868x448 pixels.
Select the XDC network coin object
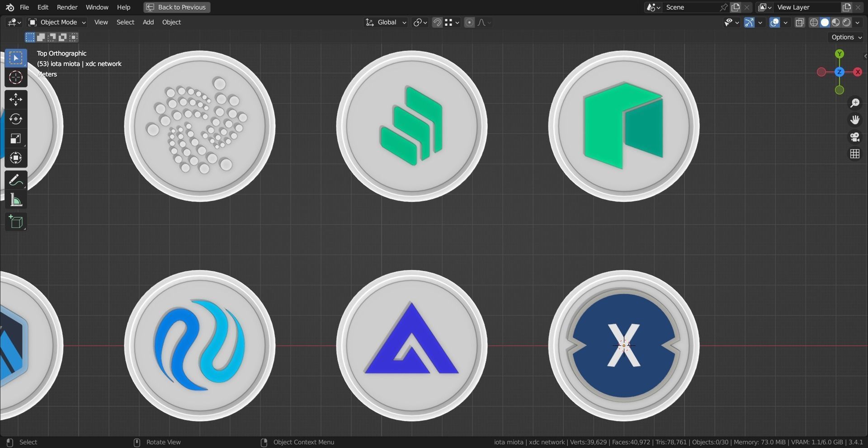pyautogui.click(x=624, y=346)
